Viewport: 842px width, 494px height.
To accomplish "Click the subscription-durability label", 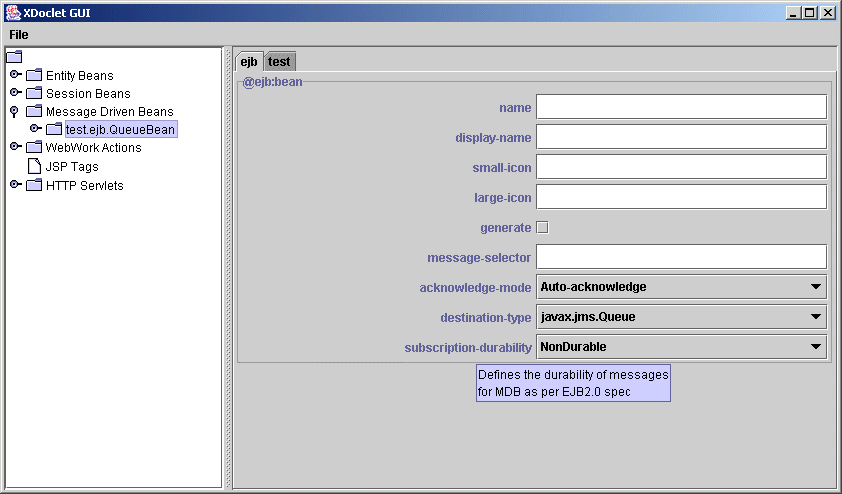I will click(x=468, y=348).
